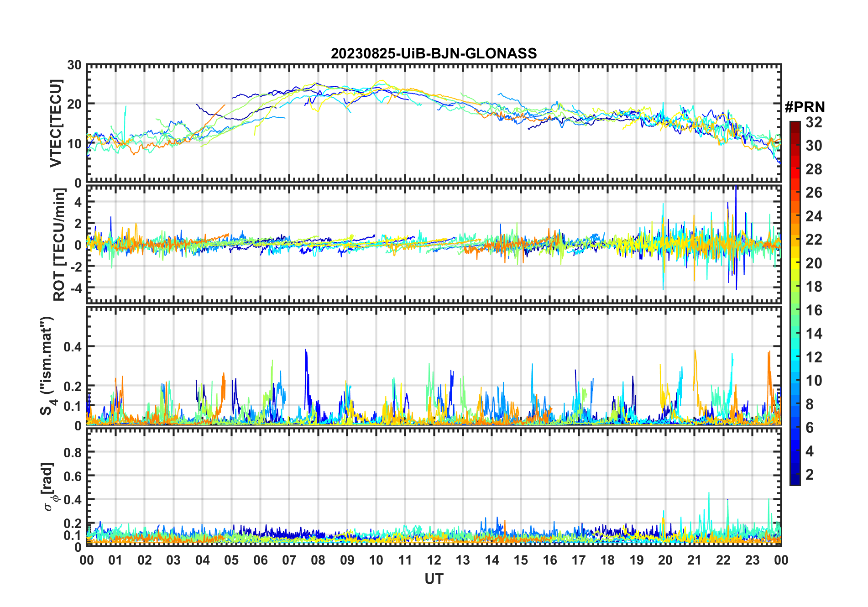Click the plot title 20230825-UiB-BJN-GLONASS

pyautogui.click(x=434, y=53)
